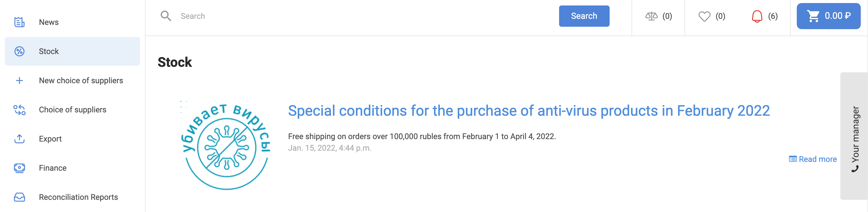This screenshot has height=212, width=868.
Task: Go to Choice of suppliers section
Action: tap(72, 110)
